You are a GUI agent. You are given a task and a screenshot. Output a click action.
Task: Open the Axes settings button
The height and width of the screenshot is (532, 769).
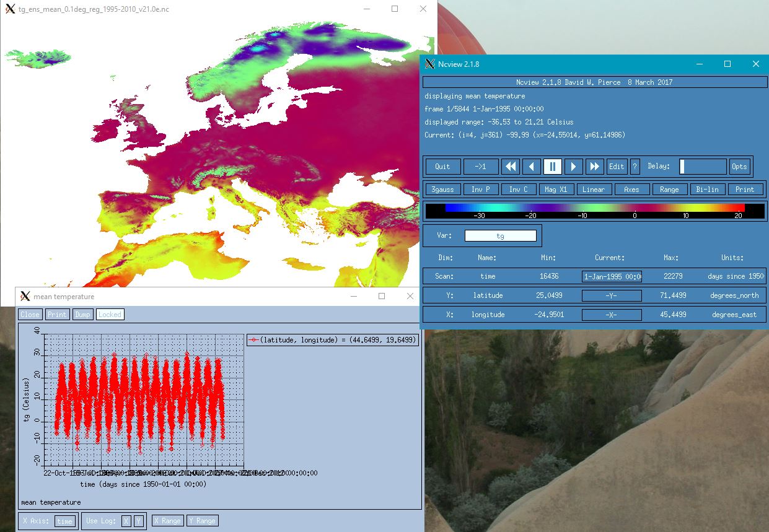[x=631, y=190]
